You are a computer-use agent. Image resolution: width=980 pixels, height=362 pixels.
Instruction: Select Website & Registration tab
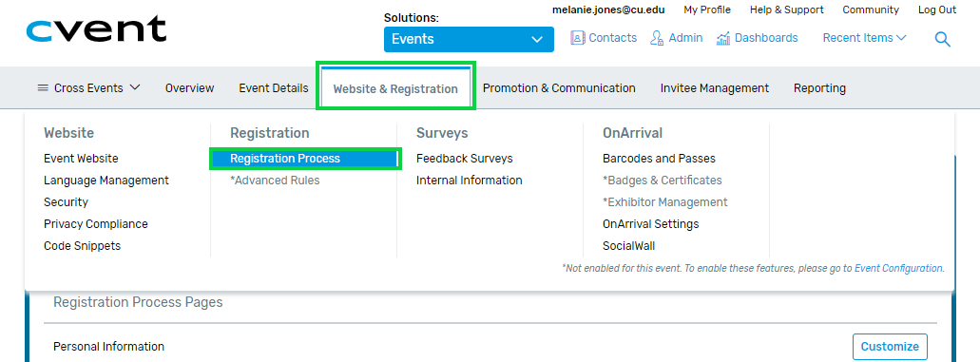pyautogui.click(x=395, y=88)
